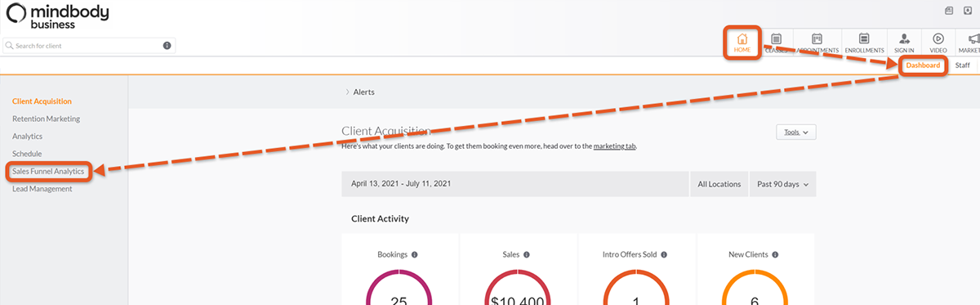
Task: Click the info icon next to Bookings
Action: pos(415,255)
